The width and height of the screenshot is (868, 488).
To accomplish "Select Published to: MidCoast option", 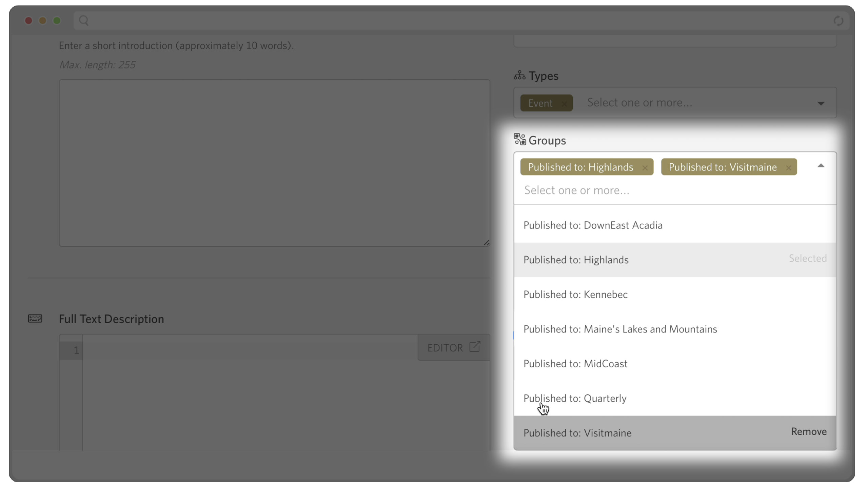I will (675, 364).
